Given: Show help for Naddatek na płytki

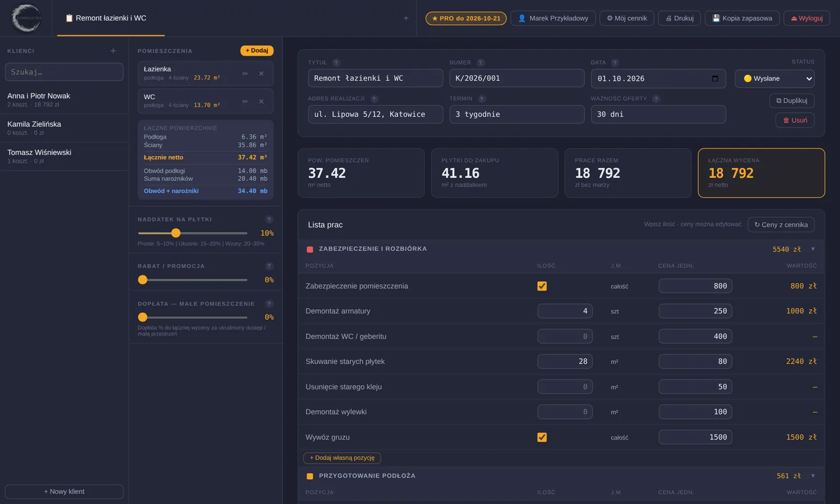Looking at the screenshot, I should click(269, 219).
